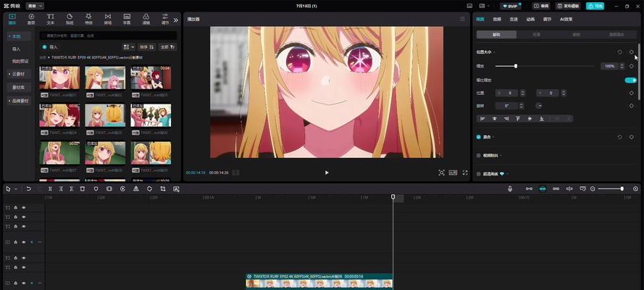Open the 音频 audio library
This screenshot has height=290, width=644.
pyautogui.click(x=31, y=19)
